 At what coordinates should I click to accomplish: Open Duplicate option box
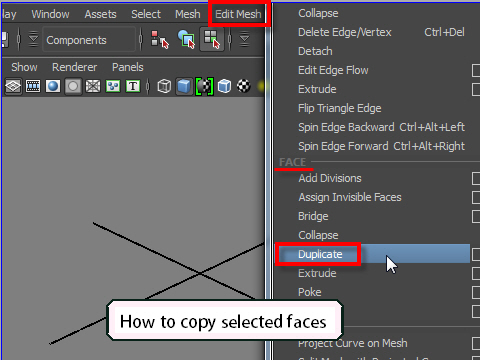(476, 254)
